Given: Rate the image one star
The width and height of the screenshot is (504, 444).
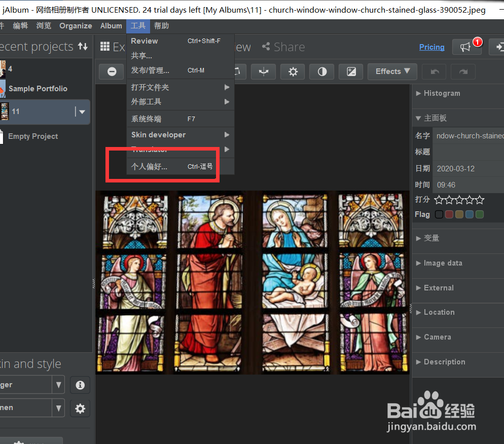Looking at the screenshot, I should 439,200.
